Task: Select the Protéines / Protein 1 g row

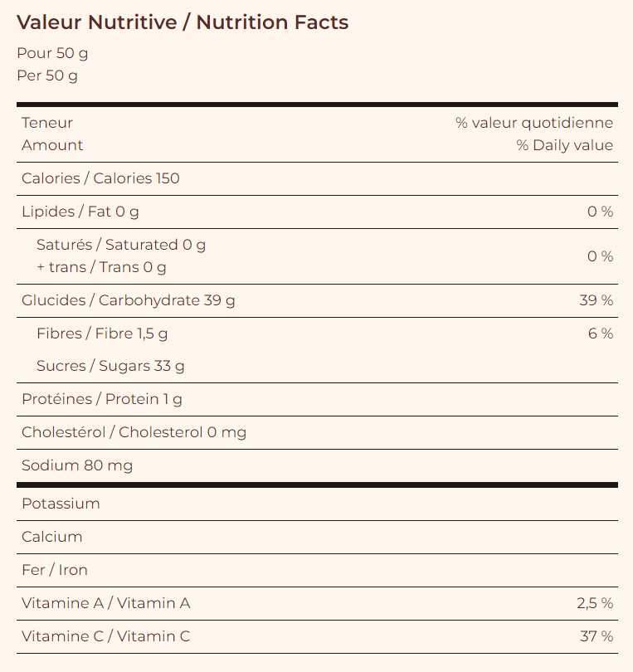Action: tap(102, 399)
